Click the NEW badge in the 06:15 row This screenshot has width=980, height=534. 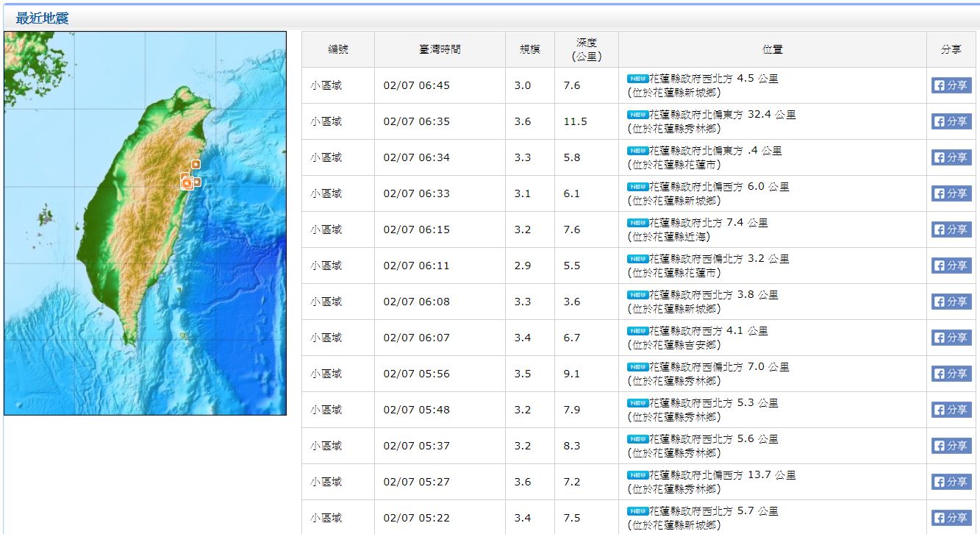(x=637, y=223)
